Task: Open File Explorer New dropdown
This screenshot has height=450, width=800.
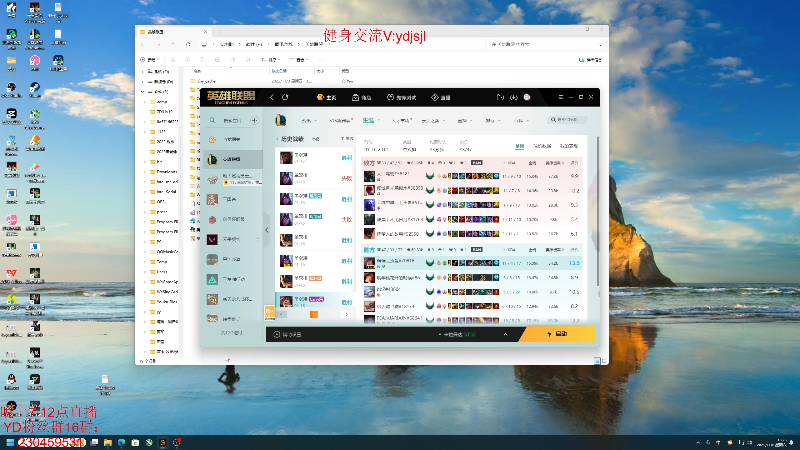Action: pyautogui.click(x=150, y=60)
